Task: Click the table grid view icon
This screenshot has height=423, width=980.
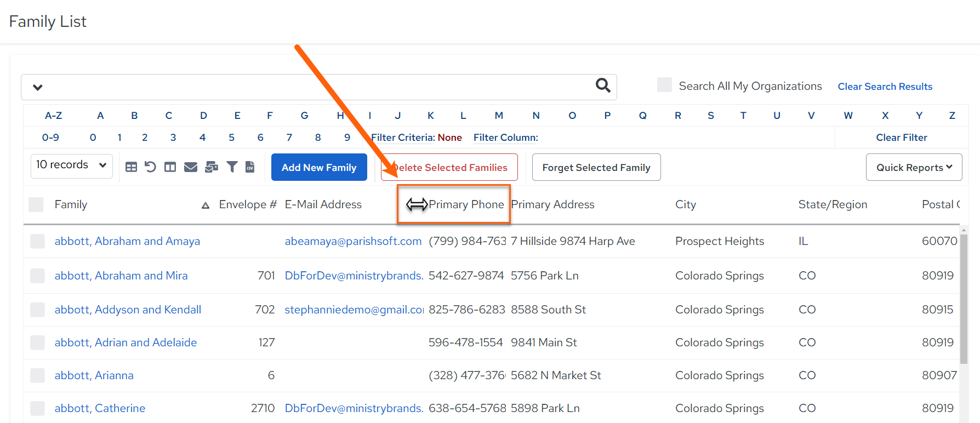Action: pos(131,167)
